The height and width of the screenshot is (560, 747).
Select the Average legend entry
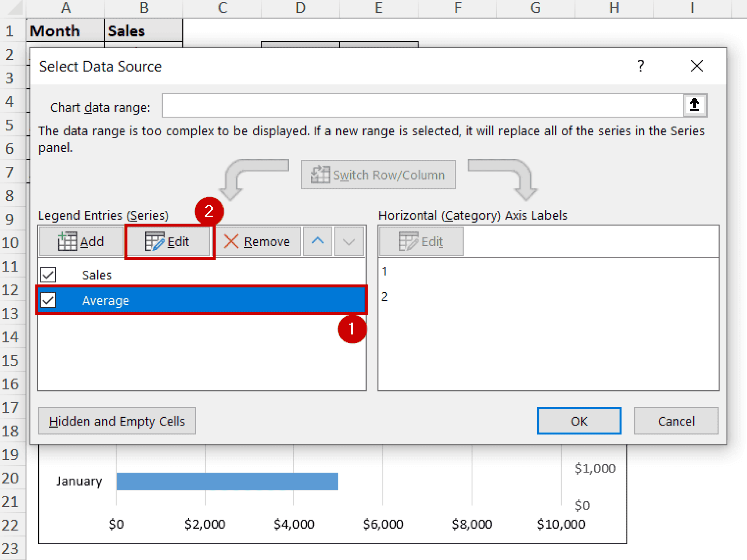point(106,300)
